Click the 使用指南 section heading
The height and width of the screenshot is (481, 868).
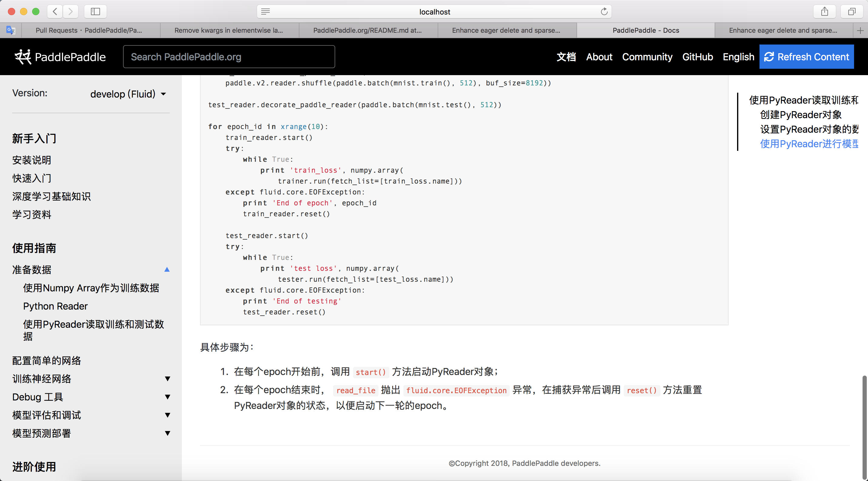(x=34, y=248)
